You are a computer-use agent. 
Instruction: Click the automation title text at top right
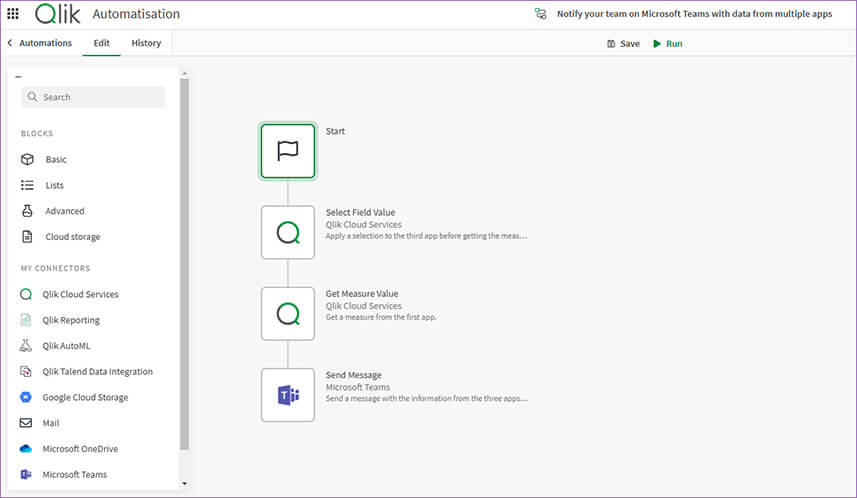[694, 14]
